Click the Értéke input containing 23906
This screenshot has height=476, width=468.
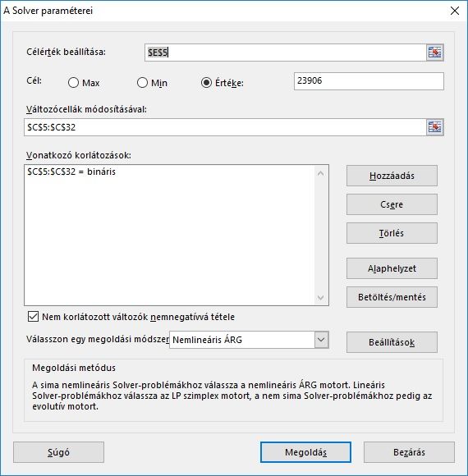point(369,81)
